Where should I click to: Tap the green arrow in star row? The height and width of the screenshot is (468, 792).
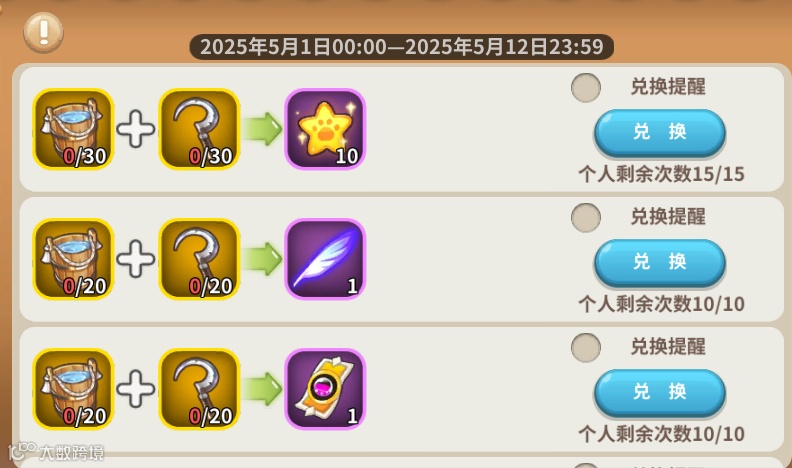262,129
